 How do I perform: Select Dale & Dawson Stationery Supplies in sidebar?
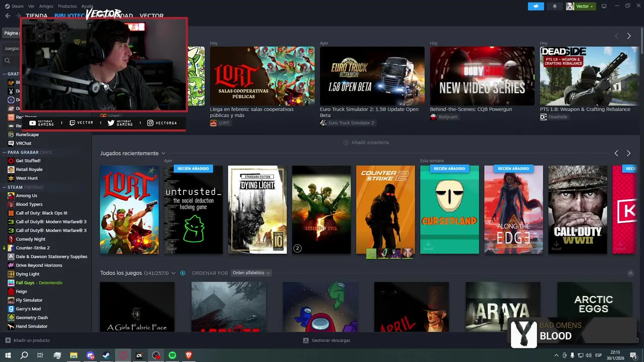tap(47, 256)
